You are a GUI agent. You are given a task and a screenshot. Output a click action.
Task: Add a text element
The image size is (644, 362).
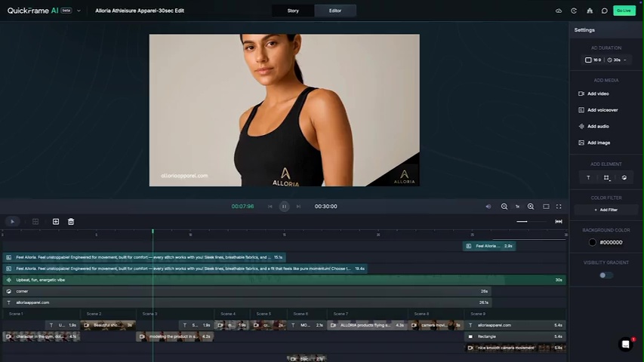[589, 178]
